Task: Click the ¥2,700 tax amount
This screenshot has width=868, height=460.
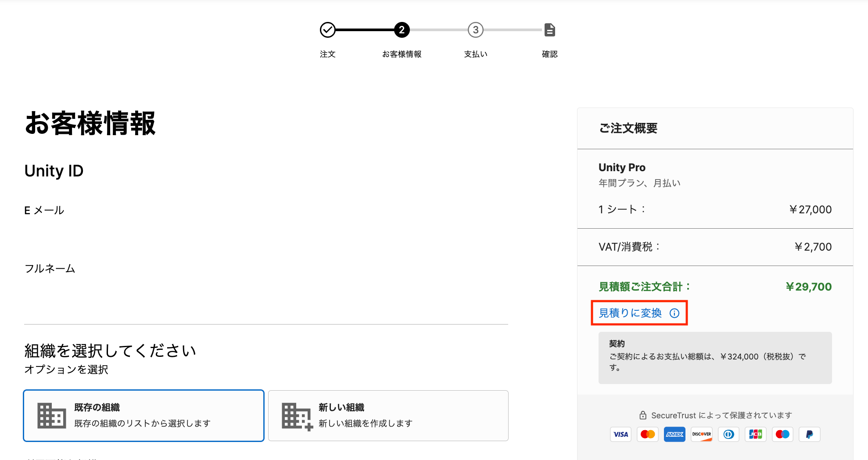Action: (x=813, y=247)
